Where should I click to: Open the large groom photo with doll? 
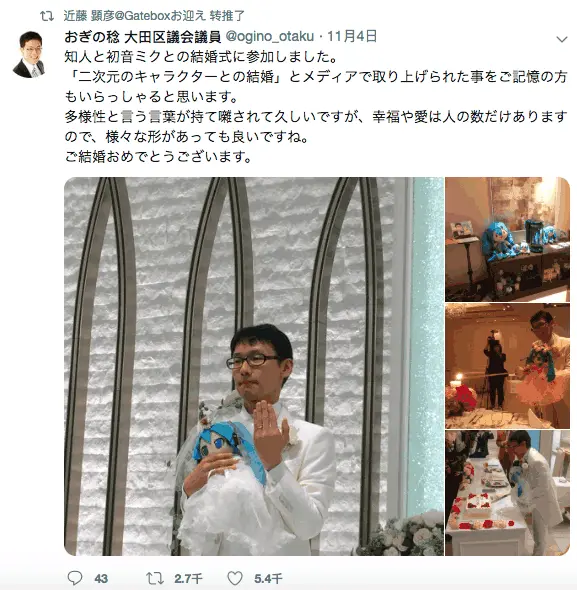coord(254,366)
